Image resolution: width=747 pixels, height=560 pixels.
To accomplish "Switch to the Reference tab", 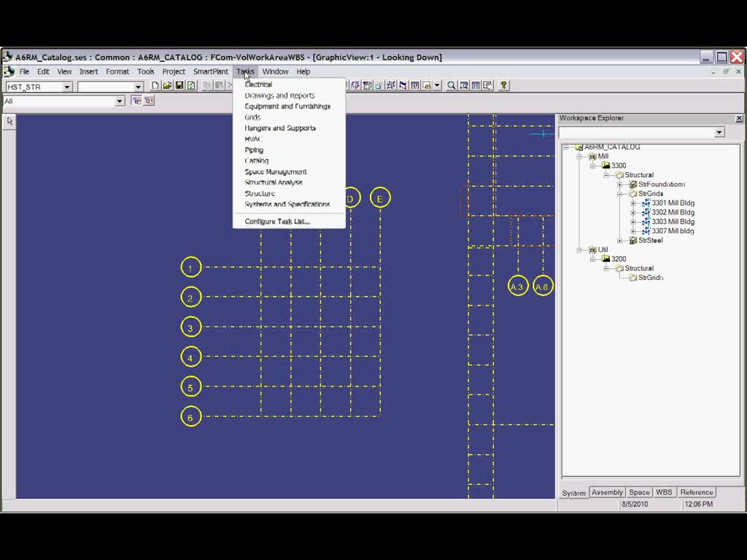I will pos(697,492).
